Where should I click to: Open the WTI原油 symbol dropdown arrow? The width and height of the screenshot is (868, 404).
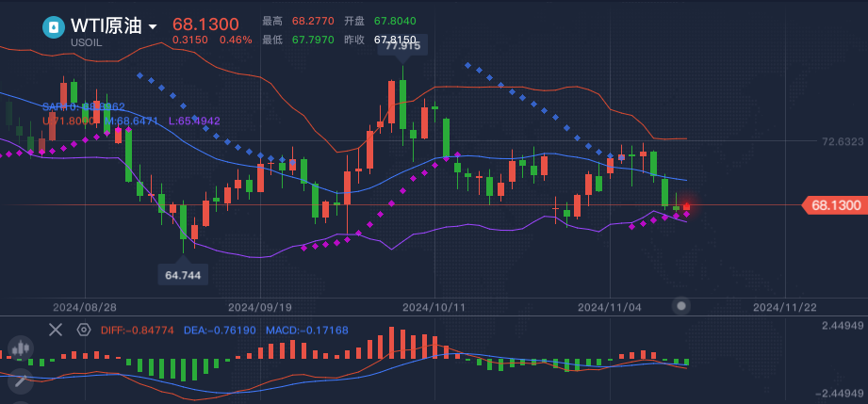coord(153,27)
